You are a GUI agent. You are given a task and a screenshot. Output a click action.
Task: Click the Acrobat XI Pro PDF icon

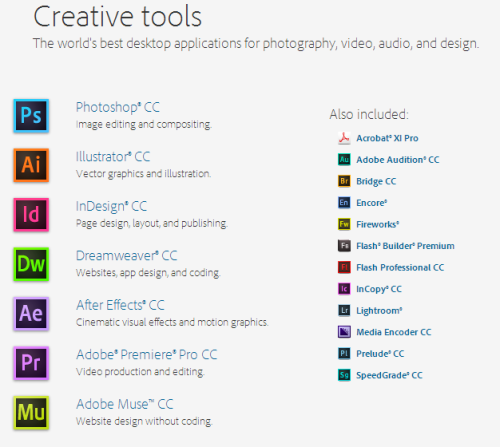pos(344,138)
